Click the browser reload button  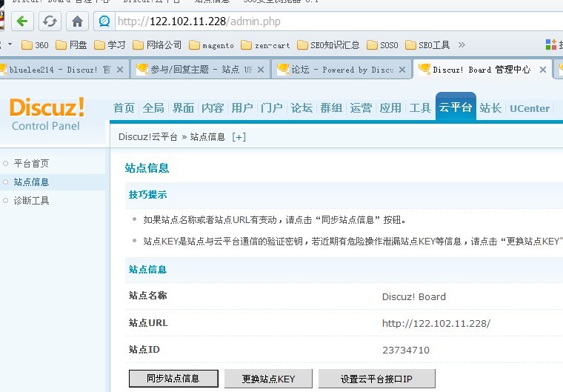pos(50,21)
